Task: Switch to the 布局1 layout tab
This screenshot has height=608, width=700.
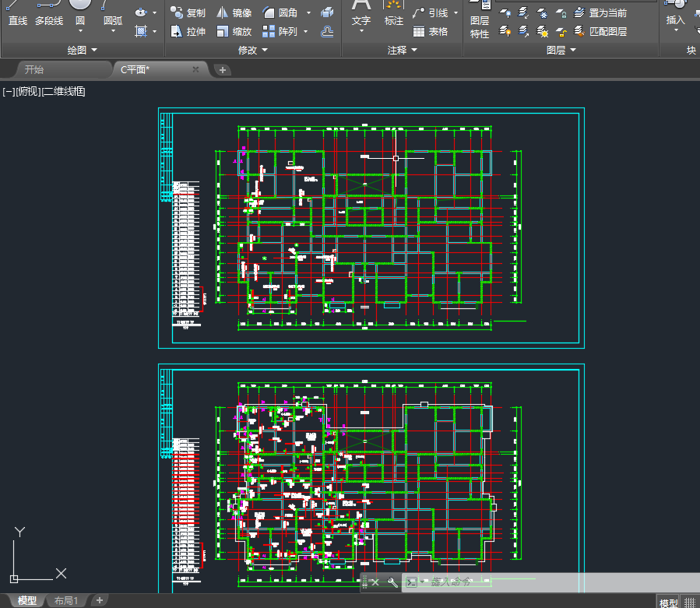Action: (66, 601)
